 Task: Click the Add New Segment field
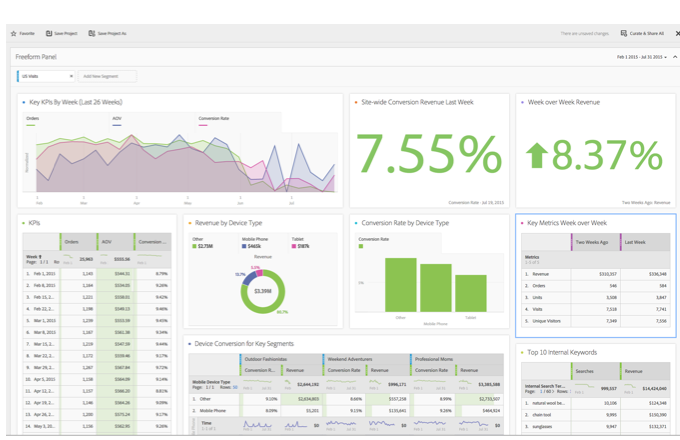coord(107,76)
